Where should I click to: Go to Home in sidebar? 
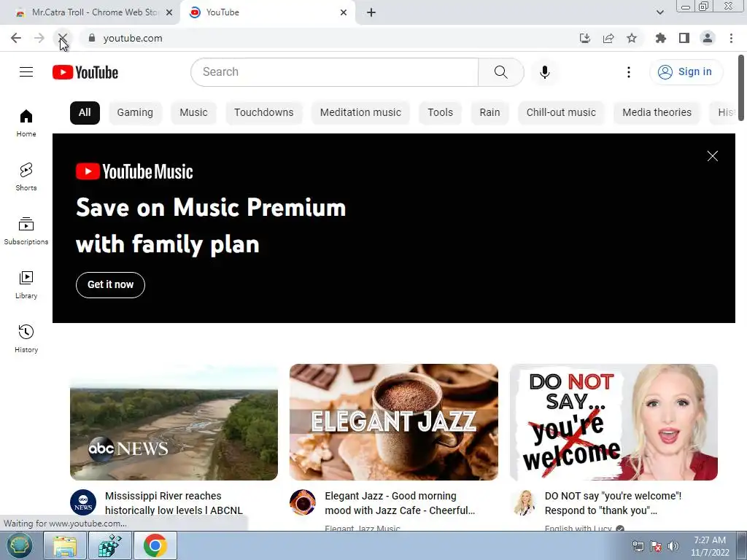pos(26,122)
